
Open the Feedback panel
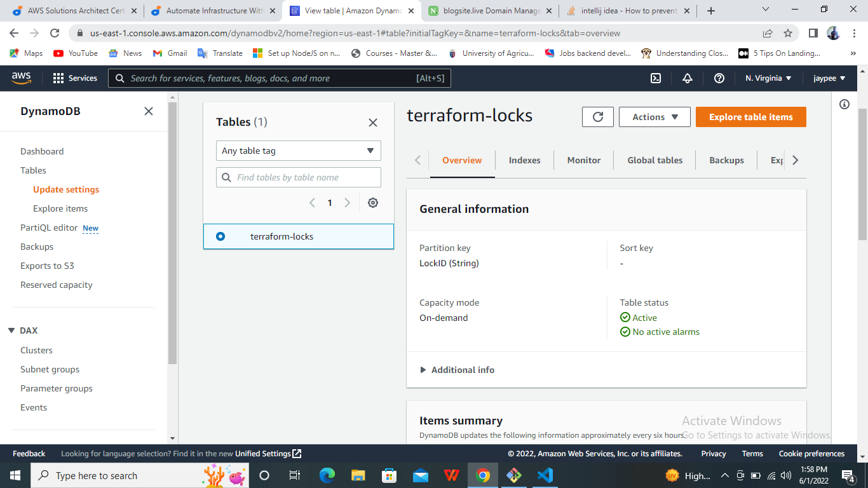29,453
